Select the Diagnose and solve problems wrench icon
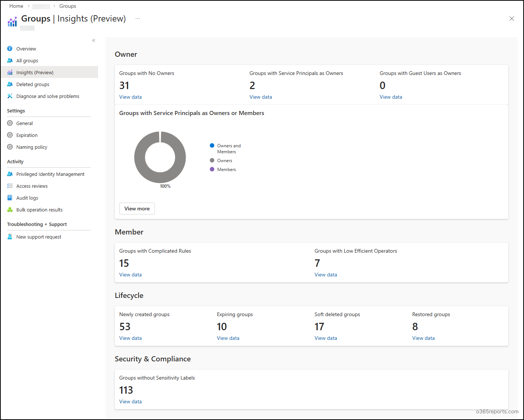The height and width of the screenshot is (420, 524). [10, 96]
